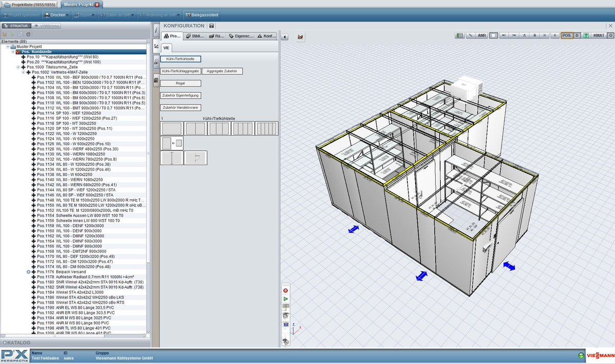Viewport: 615px width, 364px height.
Task: Click the orange 3D view icon above the viewport
Action: pyautogui.click(x=300, y=37)
